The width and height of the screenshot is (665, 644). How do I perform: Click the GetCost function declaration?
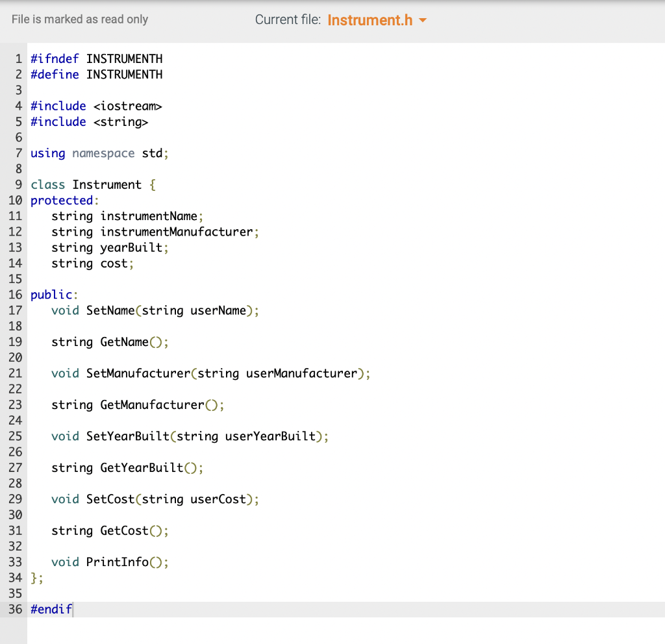click(x=109, y=530)
